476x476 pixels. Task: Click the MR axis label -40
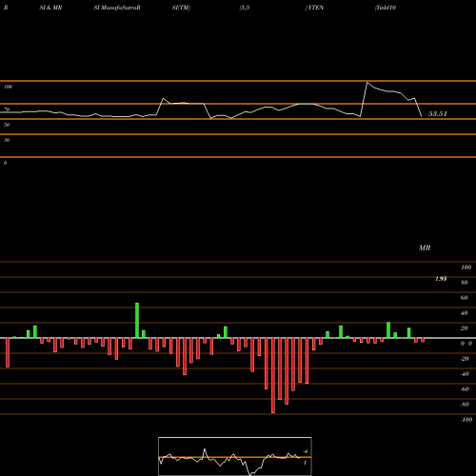(x=465, y=374)
